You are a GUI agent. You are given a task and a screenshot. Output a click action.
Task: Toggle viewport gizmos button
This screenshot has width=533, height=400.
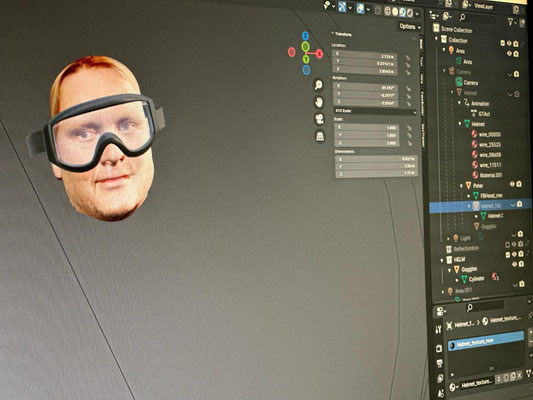pyautogui.click(x=342, y=6)
